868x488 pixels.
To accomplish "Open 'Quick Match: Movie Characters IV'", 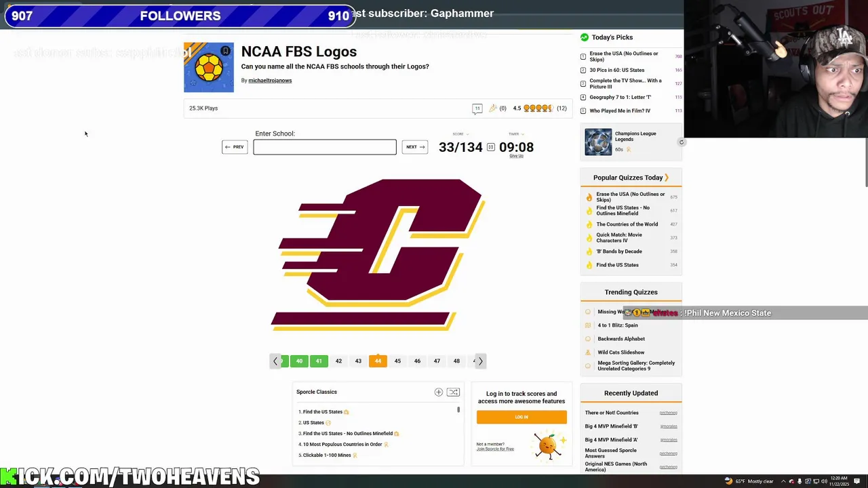I will click(619, 238).
